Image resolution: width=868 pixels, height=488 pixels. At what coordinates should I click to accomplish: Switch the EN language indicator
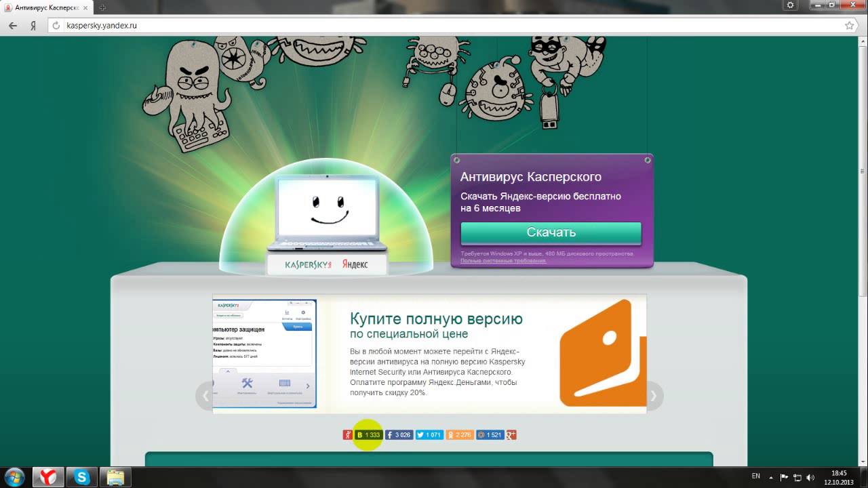point(756,476)
